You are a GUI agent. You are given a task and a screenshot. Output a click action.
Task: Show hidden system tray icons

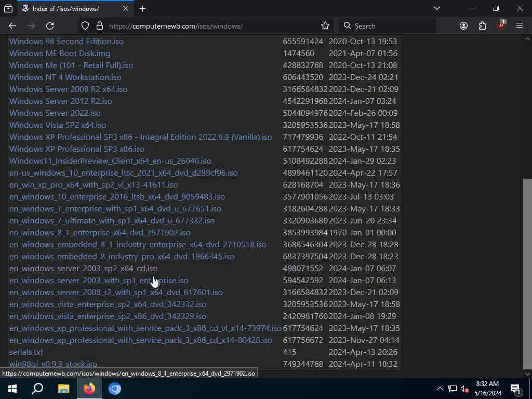coord(440,389)
